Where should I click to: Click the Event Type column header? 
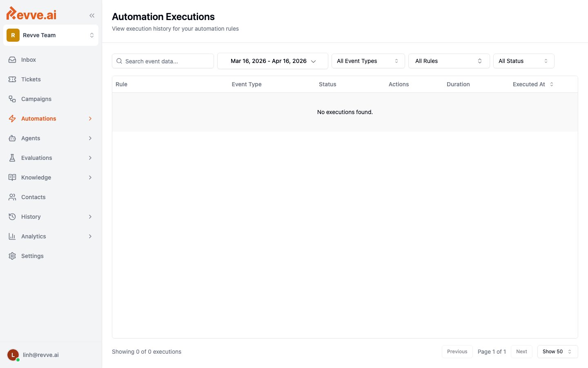[247, 84]
